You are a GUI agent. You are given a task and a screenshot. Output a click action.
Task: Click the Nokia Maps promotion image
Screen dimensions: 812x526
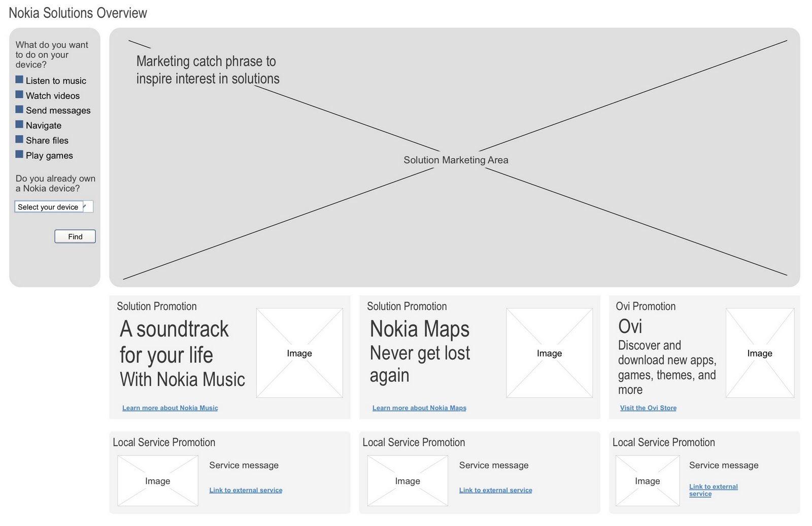549,353
